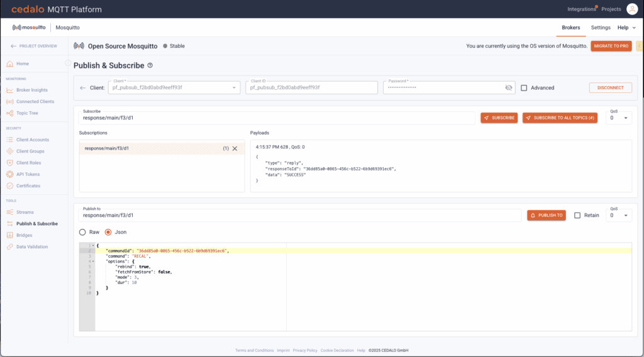The image size is (644, 357).
Task: Remove the response/main/f3/d1 subscription with X
Action: pyautogui.click(x=235, y=148)
